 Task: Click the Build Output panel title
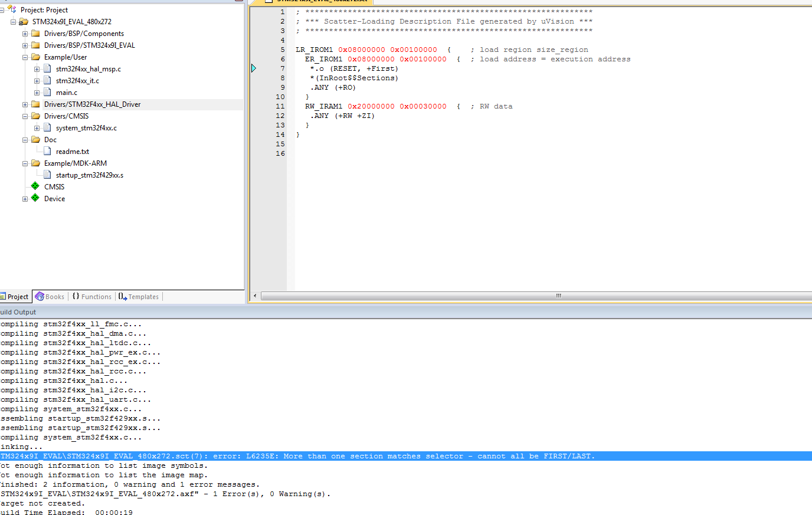point(18,312)
